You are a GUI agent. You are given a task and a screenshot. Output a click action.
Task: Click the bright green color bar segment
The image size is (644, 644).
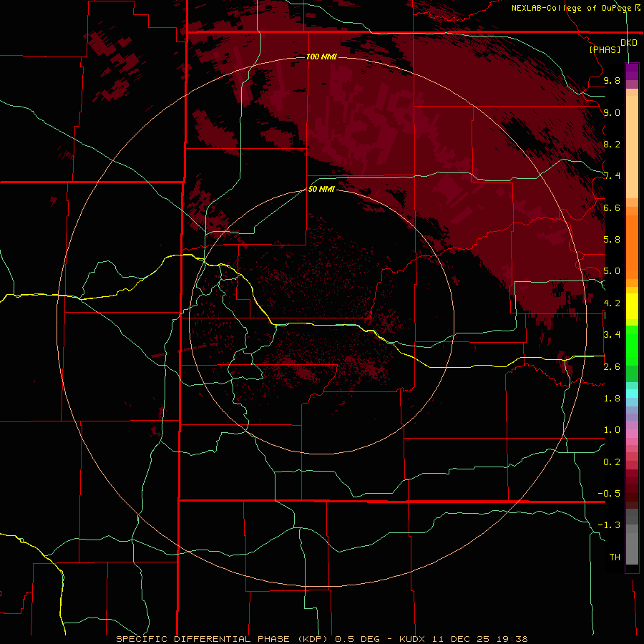click(632, 346)
